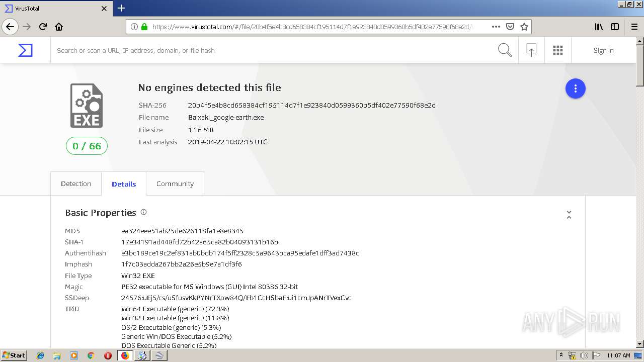The image size is (644, 362).
Task: Click the File Type Win32 EXE value
Action: 138,276
